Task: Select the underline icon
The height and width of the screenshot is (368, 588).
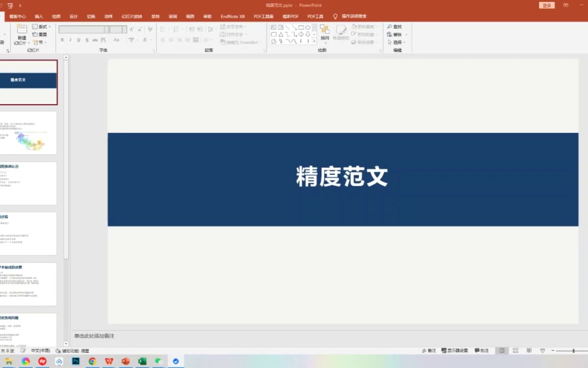Action: (79, 39)
